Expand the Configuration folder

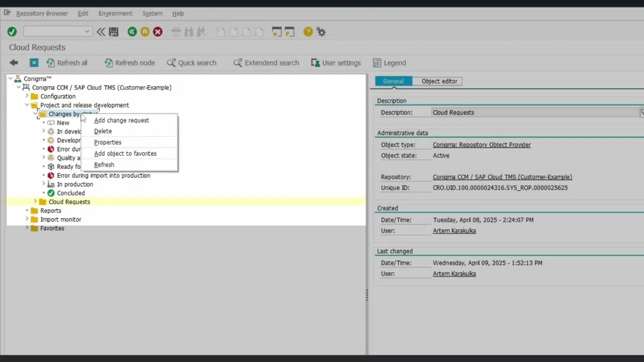27,96
